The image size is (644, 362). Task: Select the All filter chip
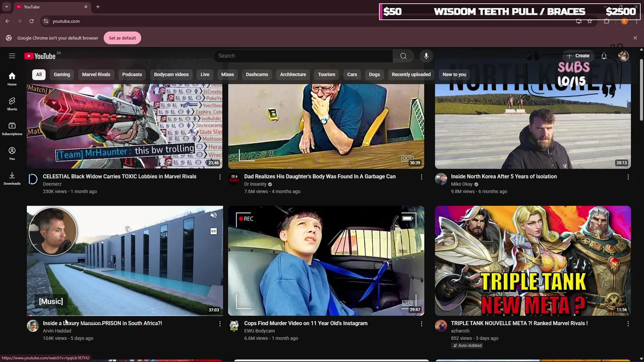(39, 74)
